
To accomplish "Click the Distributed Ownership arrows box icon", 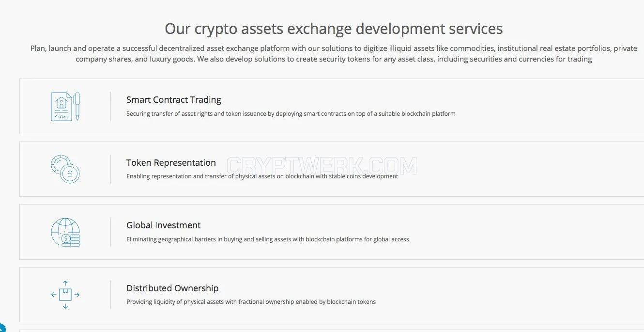I will coord(65,295).
